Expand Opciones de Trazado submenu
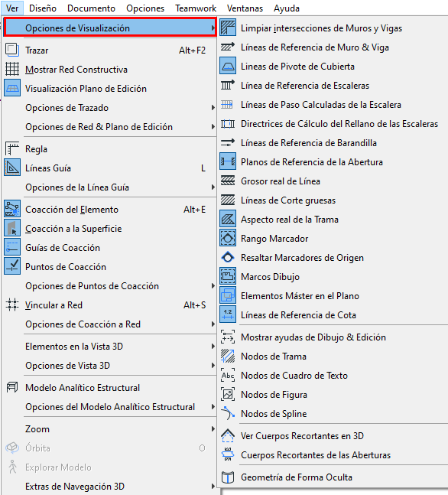 [x=109, y=108]
